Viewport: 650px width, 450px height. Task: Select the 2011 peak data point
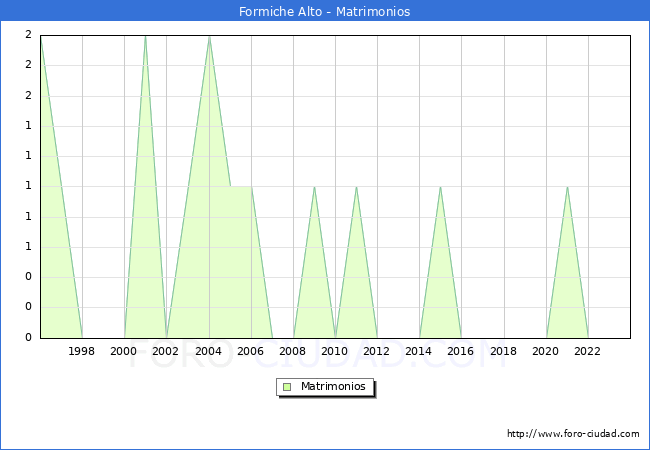point(356,187)
